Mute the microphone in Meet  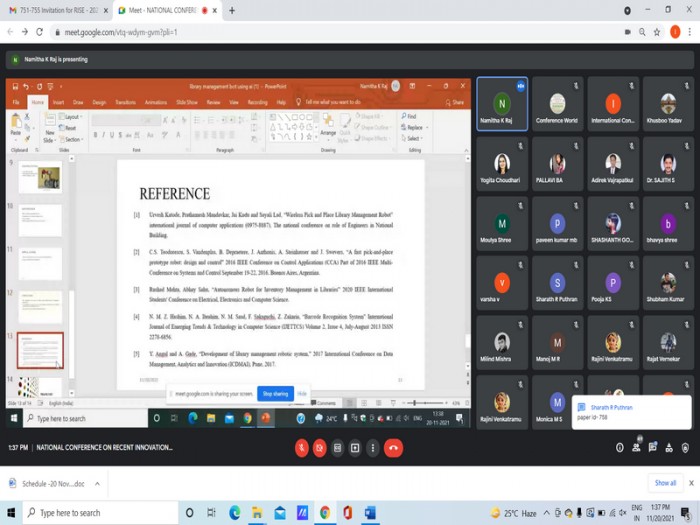(301, 448)
